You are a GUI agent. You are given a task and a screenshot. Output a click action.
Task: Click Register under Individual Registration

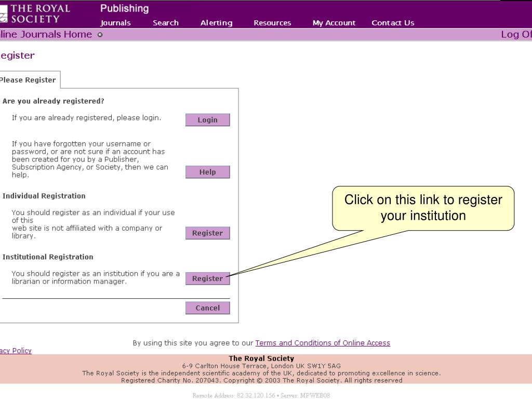tap(207, 233)
